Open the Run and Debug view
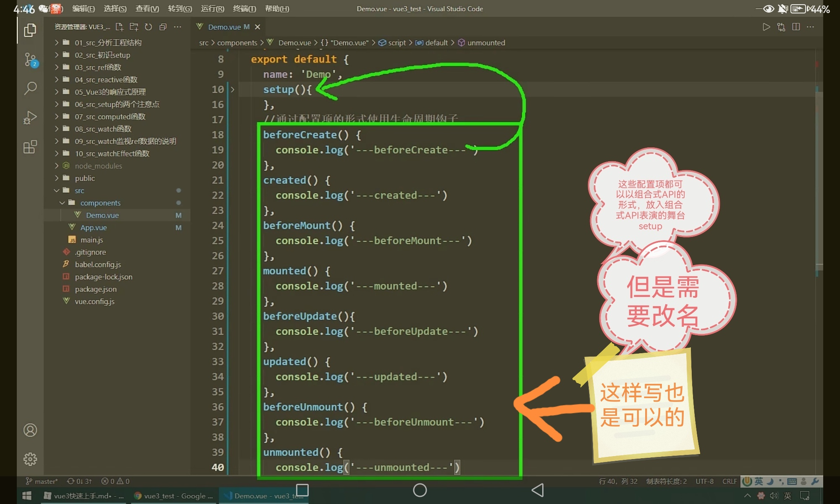Viewport: 840px width, 504px height. click(x=30, y=118)
